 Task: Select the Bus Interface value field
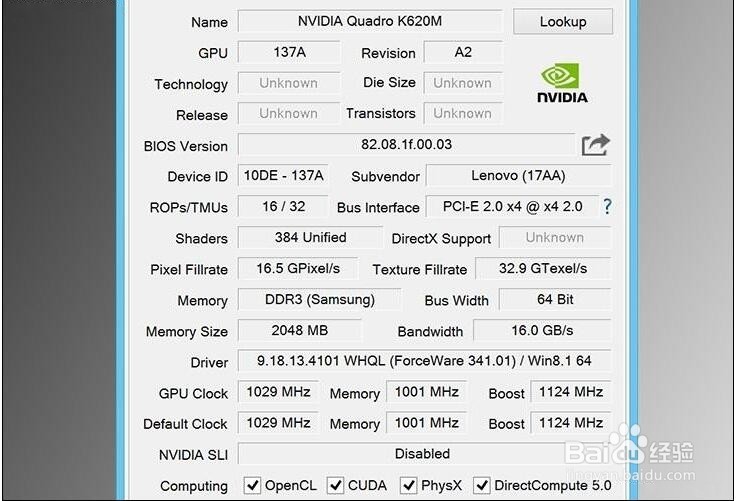coord(511,207)
